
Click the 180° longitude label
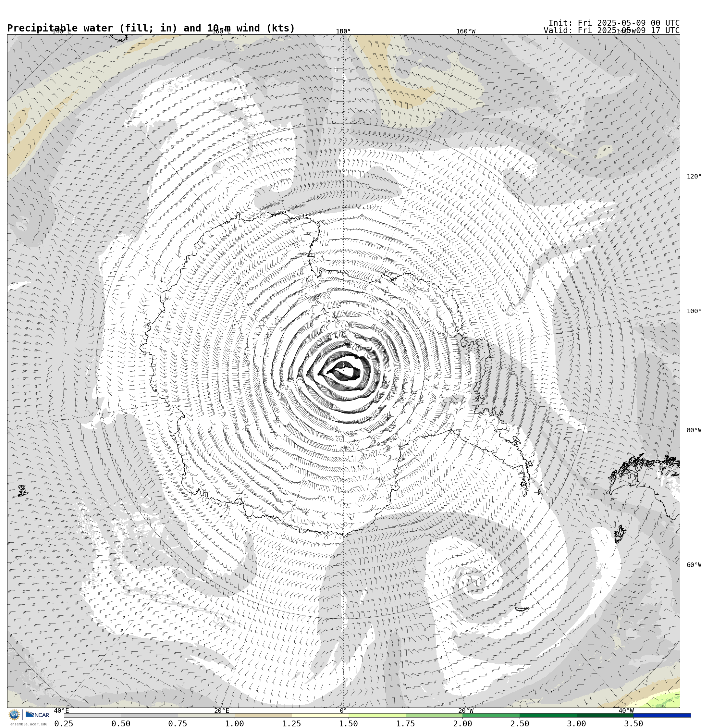coord(343,31)
